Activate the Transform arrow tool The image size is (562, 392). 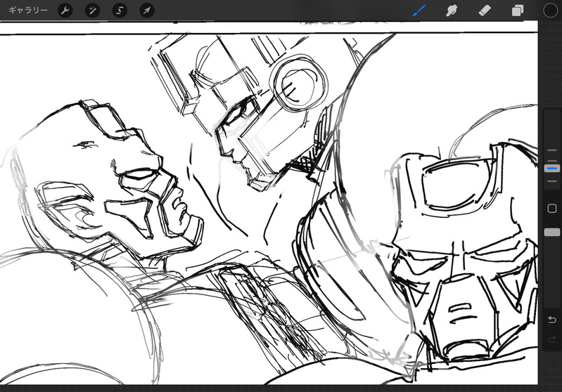click(x=147, y=11)
